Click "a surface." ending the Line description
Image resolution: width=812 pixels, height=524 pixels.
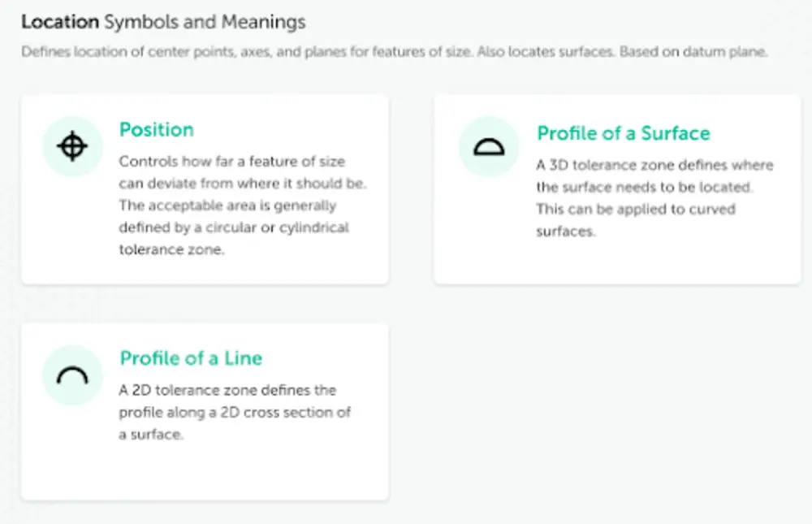coord(151,435)
